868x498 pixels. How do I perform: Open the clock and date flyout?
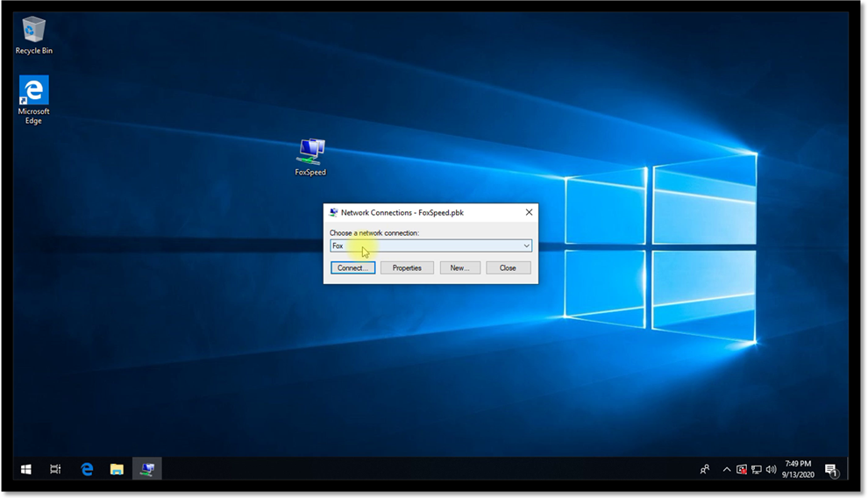(797, 469)
